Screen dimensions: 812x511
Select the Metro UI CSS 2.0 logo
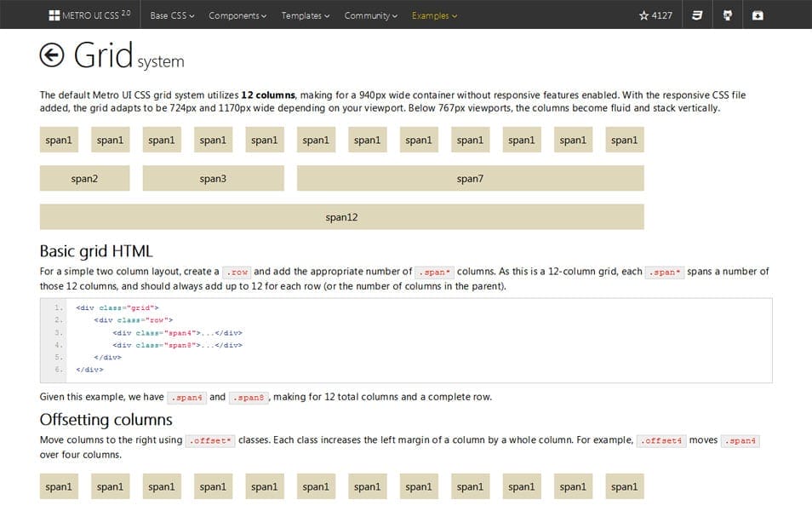[89, 14]
